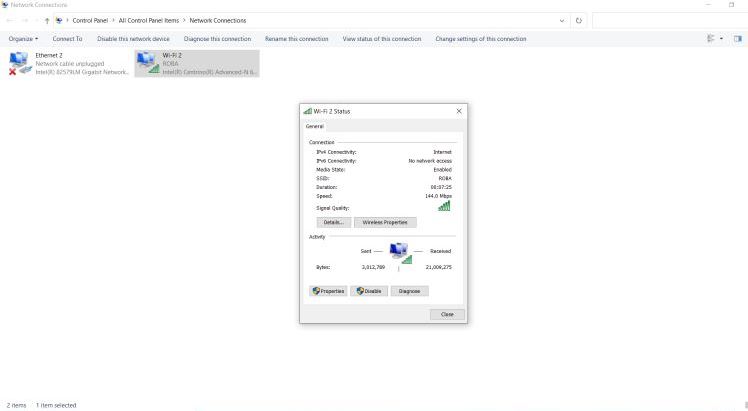Expand the chevron after All Control Panel Items
This screenshot has width=748, height=411.
[184, 21]
